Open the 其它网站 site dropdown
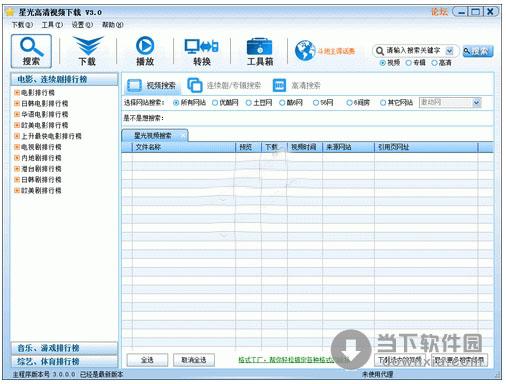 click(476, 103)
